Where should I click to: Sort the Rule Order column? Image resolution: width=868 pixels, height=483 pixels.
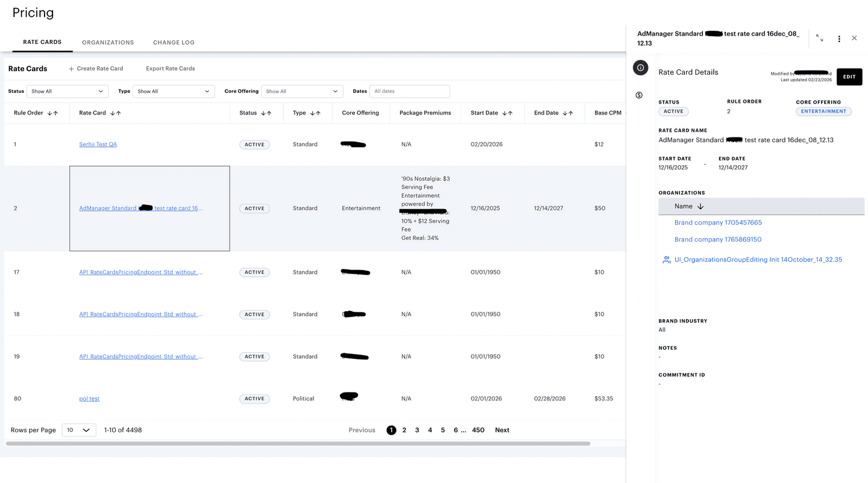pyautogui.click(x=52, y=113)
